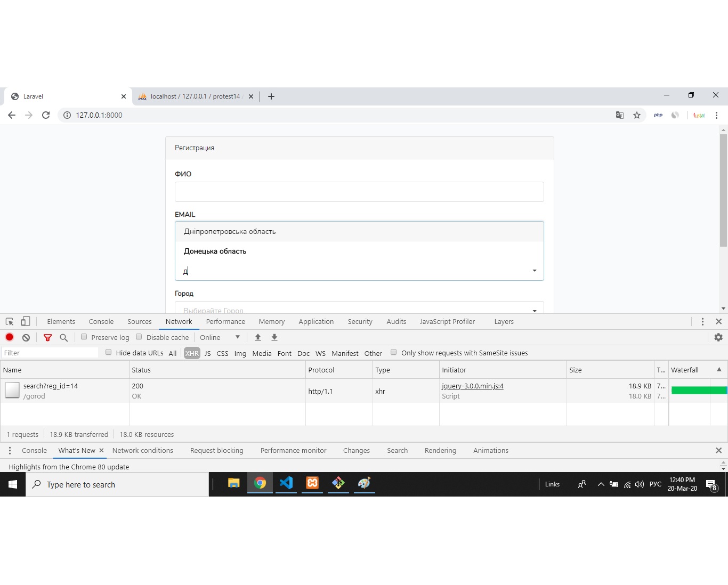The height and width of the screenshot is (585, 728).
Task: Toggle the DevTools device toolbar icon
Action: pos(26,321)
